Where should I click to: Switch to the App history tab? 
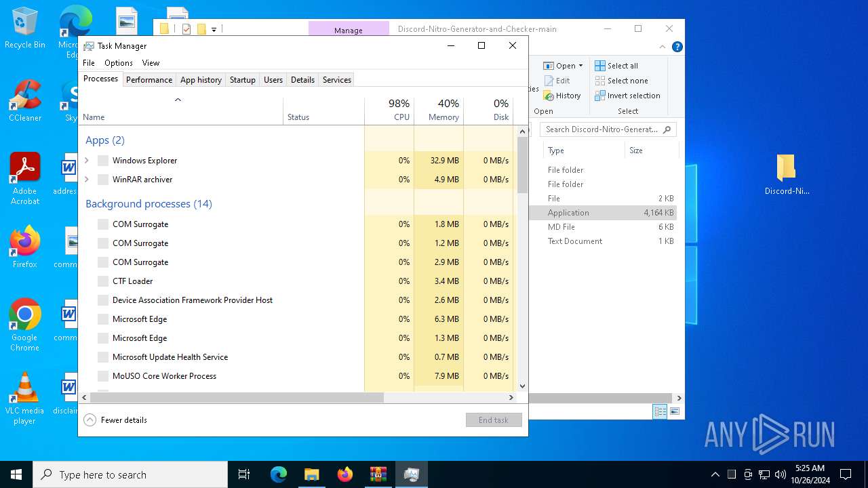pos(201,80)
